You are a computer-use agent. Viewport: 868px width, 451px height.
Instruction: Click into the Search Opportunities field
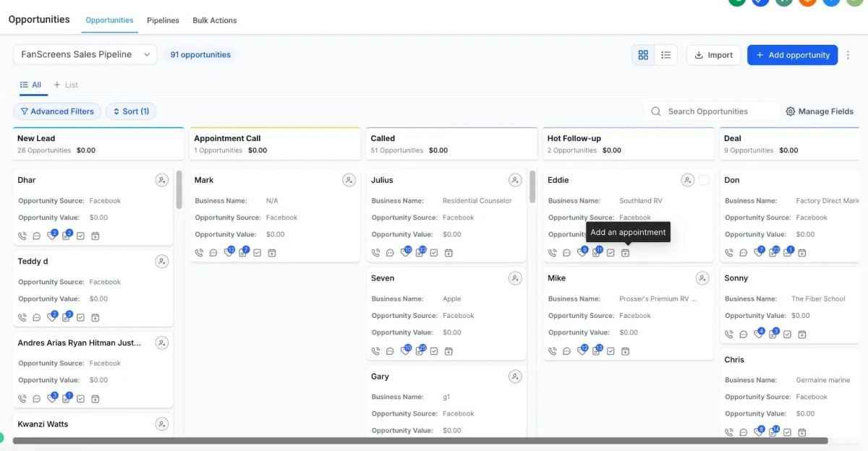tap(712, 111)
